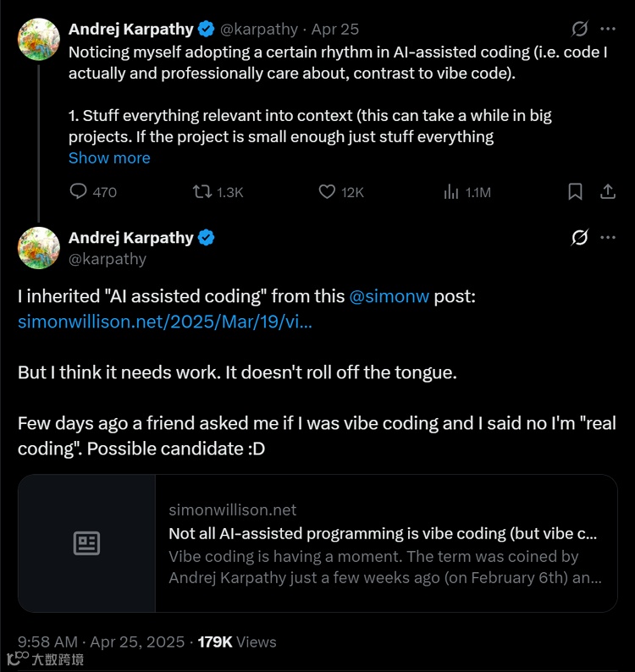Expand the tweet with Show more

109,158
